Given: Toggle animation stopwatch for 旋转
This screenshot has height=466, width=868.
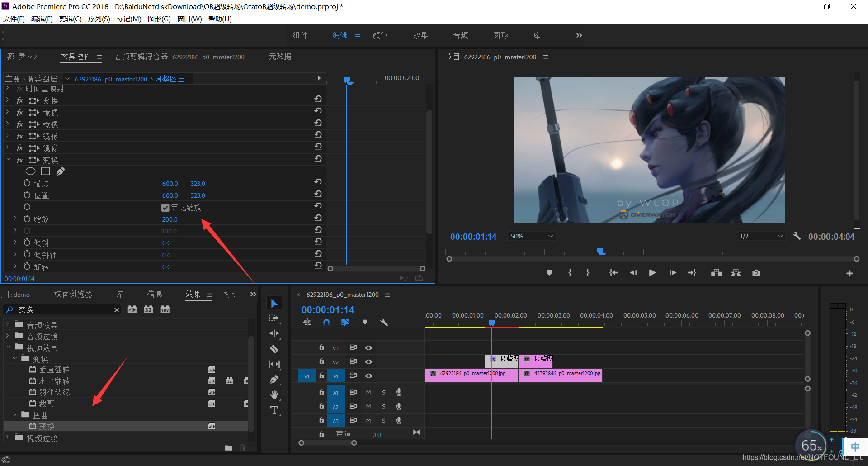Looking at the screenshot, I should click(27, 266).
